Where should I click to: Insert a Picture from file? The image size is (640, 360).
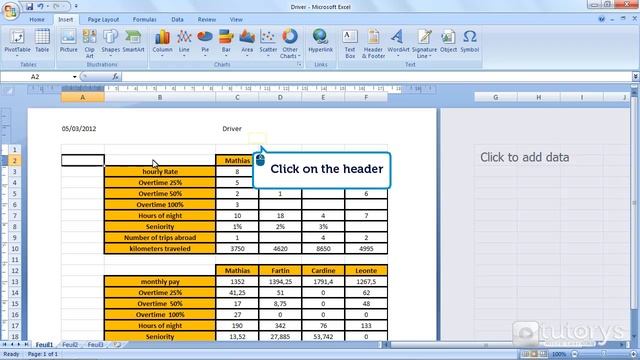68,41
